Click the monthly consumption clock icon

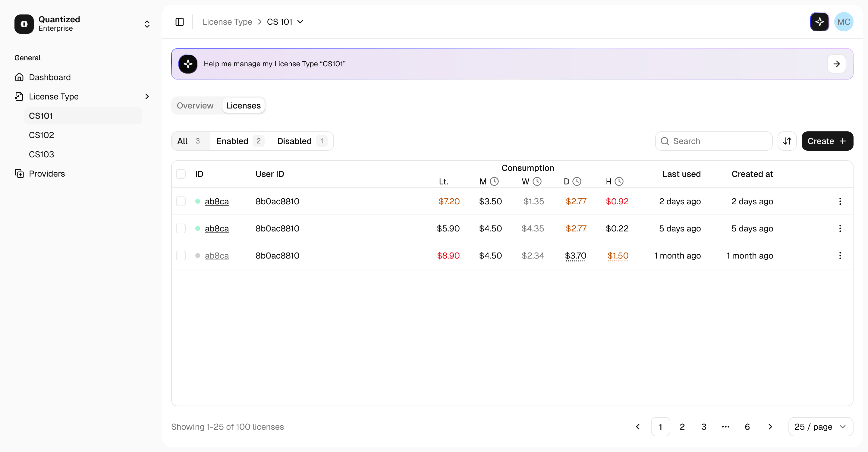pyautogui.click(x=494, y=181)
